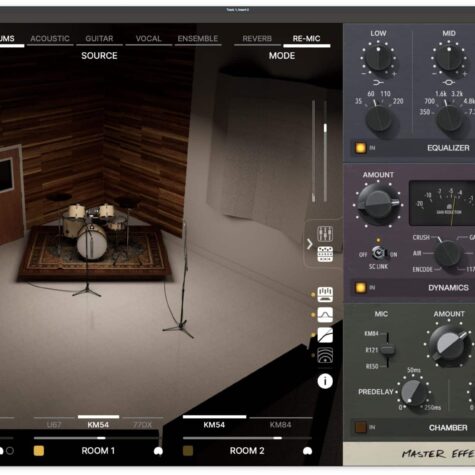Switch source to ENSEMBLE tab
Image resolution: width=475 pixels, height=475 pixels.
pos(198,39)
